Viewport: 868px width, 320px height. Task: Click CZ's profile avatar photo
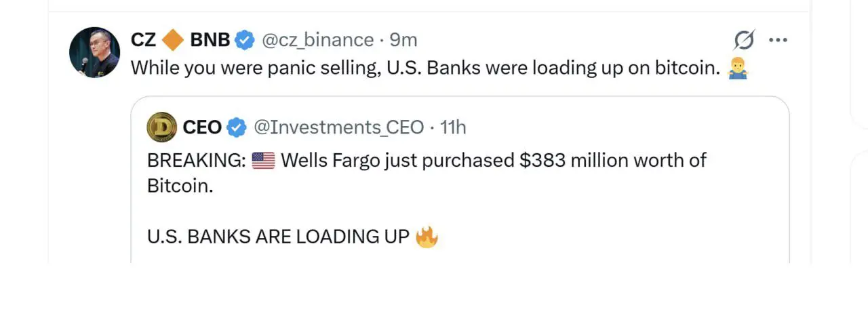click(94, 53)
